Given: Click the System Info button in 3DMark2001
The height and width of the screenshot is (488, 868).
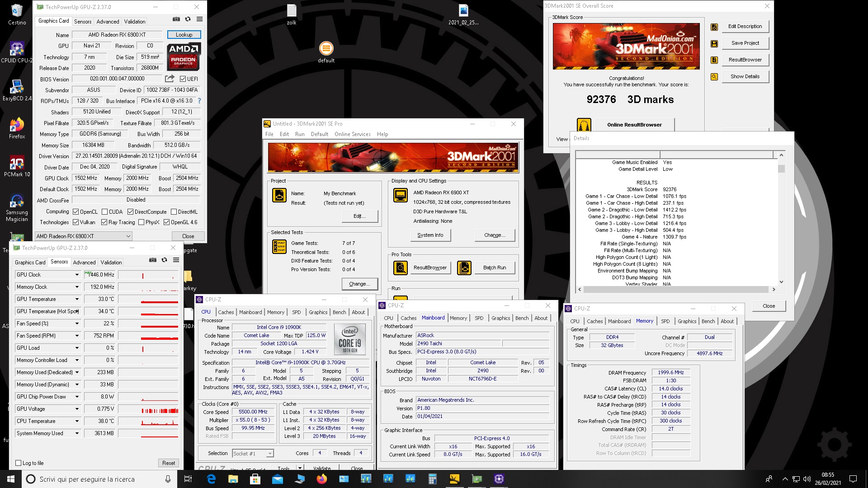Looking at the screenshot, I should coord(430,235).
